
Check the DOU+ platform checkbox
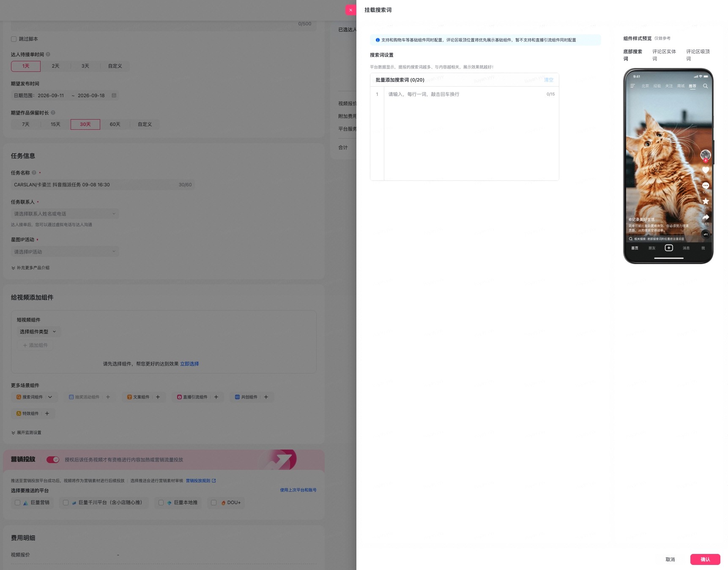point(214,503)
